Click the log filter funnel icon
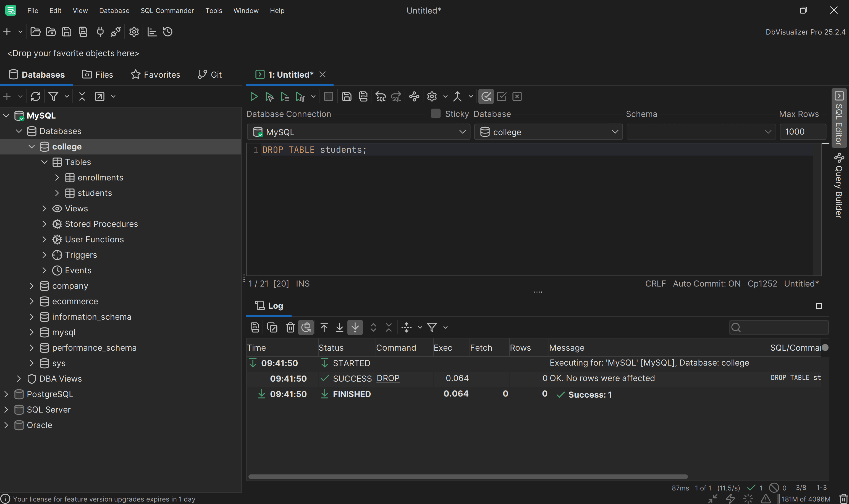This screenshot has width=849, height=504. (x=432, y=327)
